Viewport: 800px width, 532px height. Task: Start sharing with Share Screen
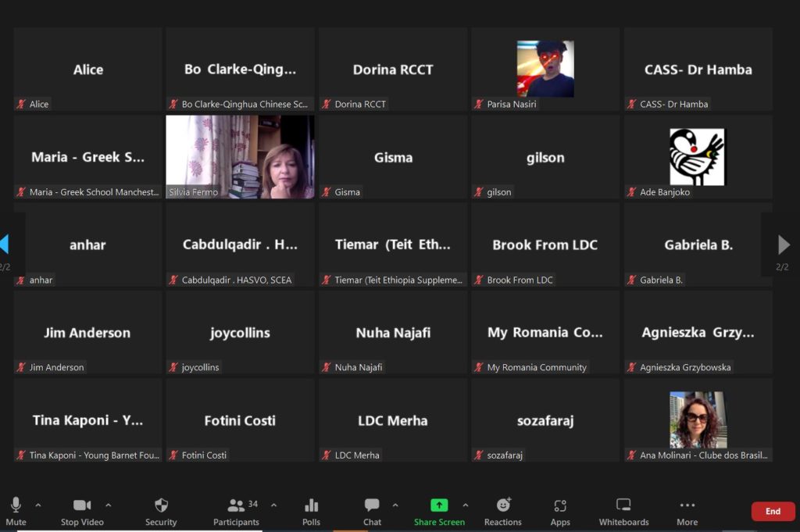pyautogui.click(x=439, y=512)
